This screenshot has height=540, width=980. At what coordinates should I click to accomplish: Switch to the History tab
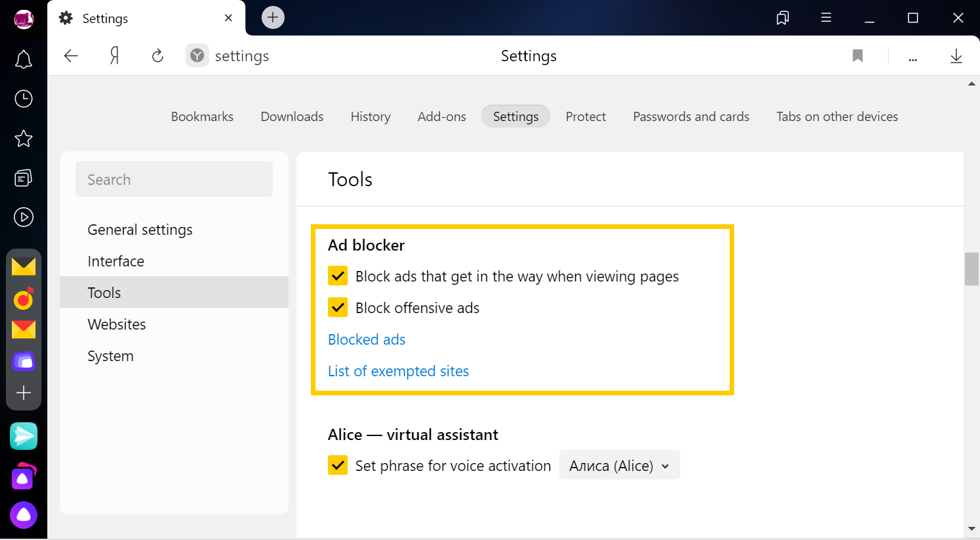pyautogui.click(x=371, y=116)
